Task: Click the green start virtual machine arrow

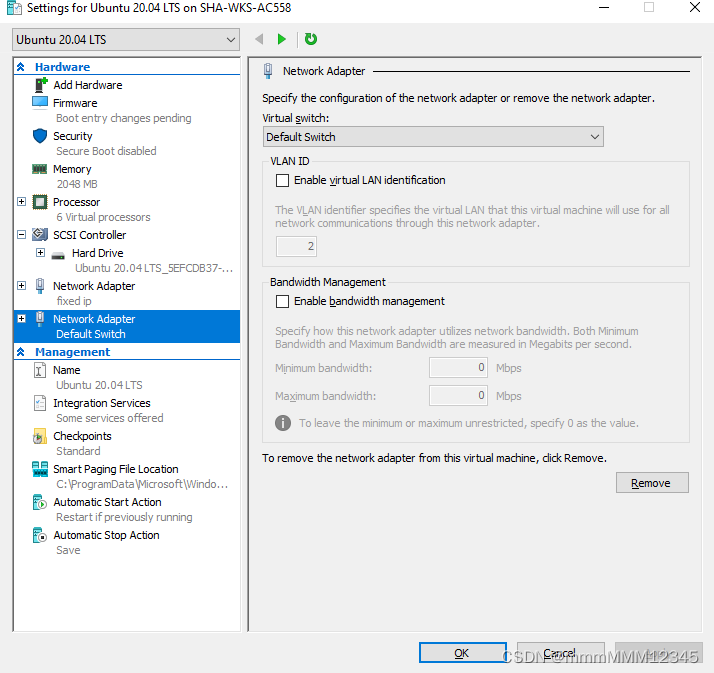Action: tap(282, 39)
